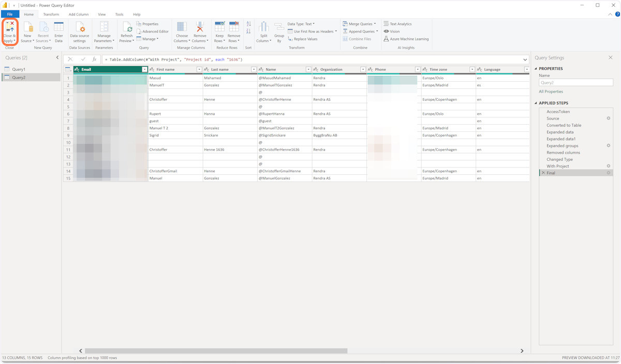Open Vision AI insight
This screenshot has height=364, width=621.
[x=391, y=32]
